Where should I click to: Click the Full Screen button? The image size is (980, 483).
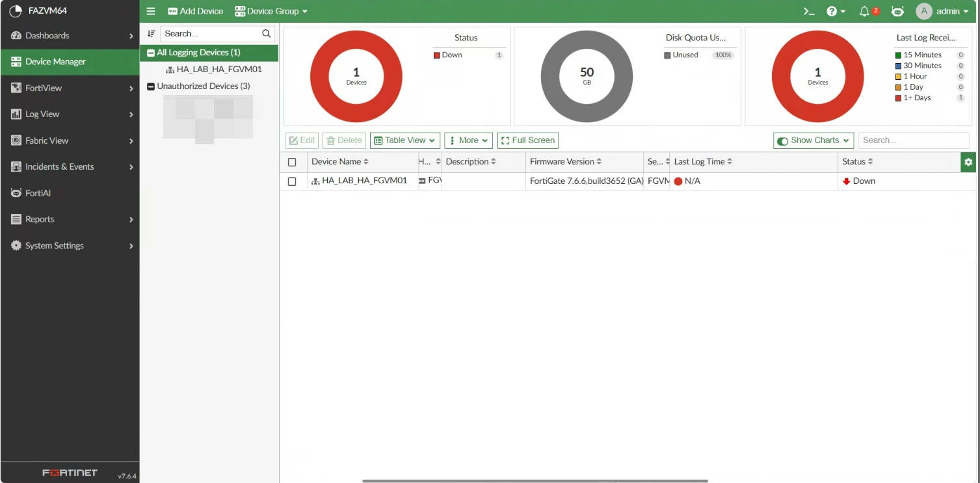[527, 140]
